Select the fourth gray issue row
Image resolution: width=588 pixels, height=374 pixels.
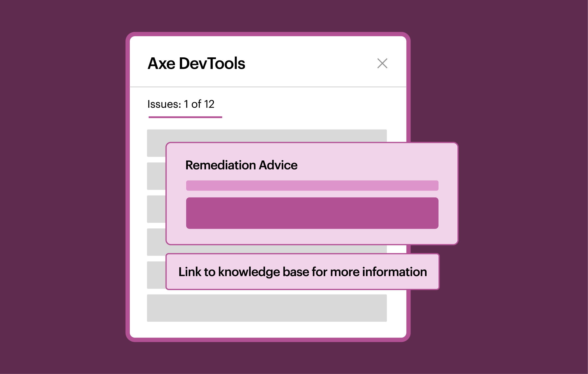156,242
